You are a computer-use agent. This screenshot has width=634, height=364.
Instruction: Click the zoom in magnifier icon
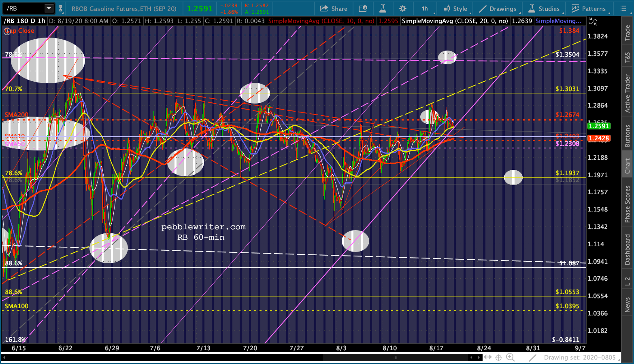pos(511,358)
